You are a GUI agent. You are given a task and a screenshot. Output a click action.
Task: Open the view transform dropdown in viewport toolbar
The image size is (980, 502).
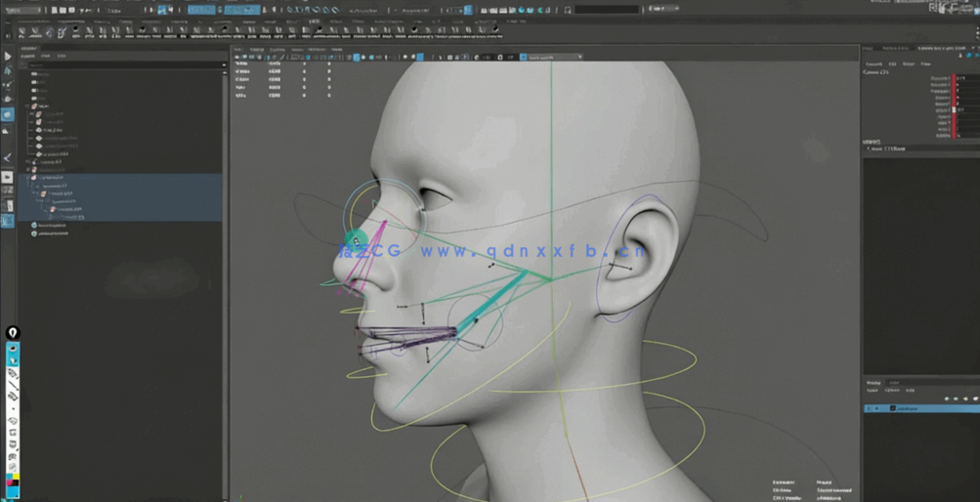pos(554,58)
